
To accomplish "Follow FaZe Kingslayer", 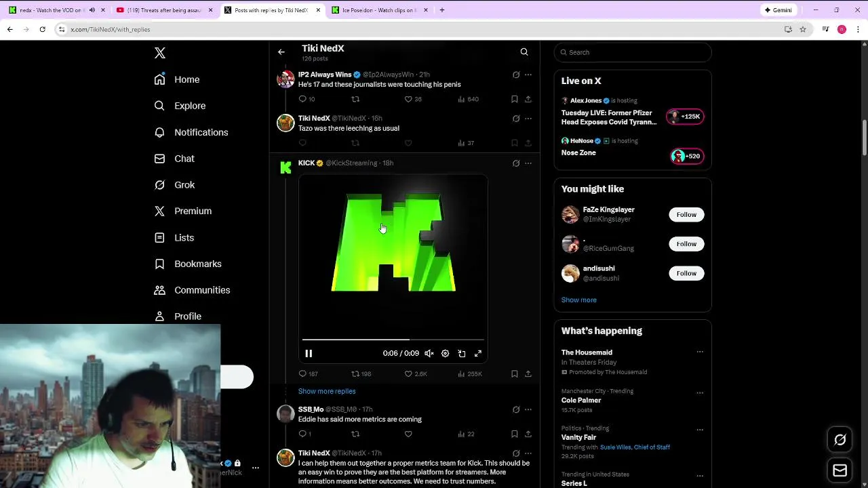I will 686,214.
